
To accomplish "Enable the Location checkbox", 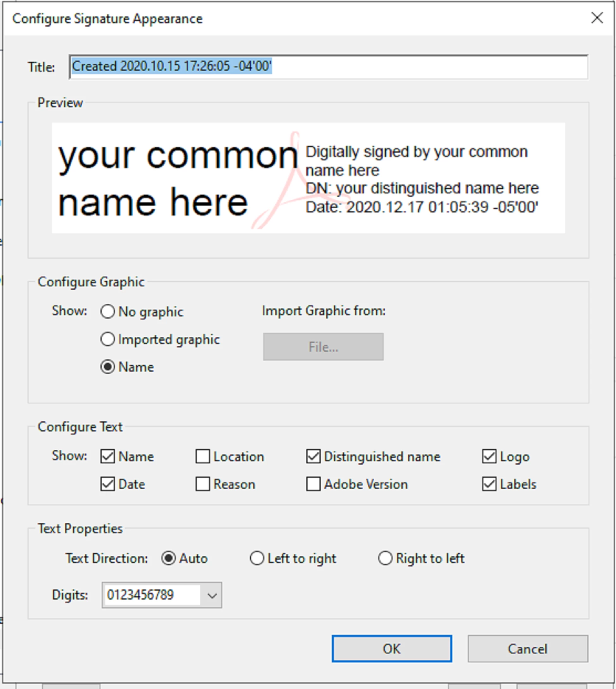I will point(203,456).
